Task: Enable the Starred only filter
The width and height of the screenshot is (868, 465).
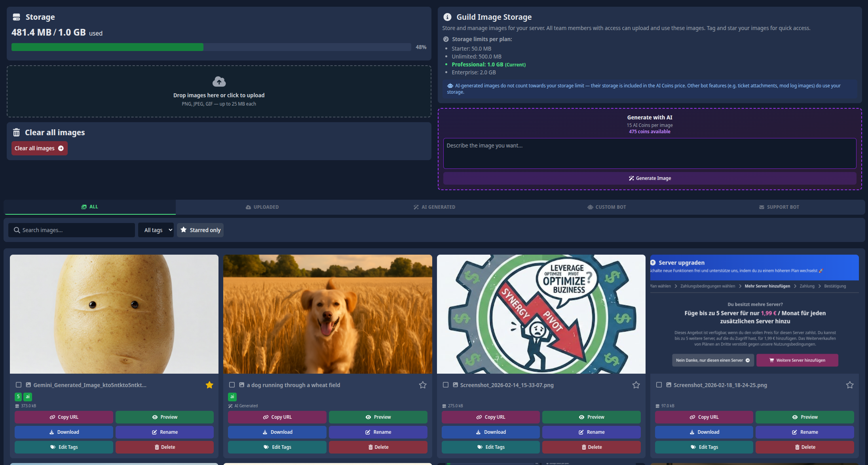Action: click(x=200, y=230)
